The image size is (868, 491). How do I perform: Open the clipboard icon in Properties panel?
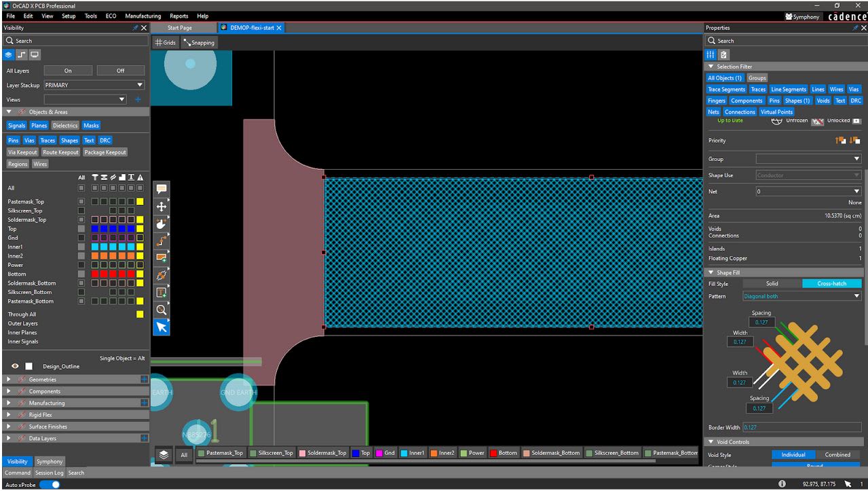click(x=723, y=54)
